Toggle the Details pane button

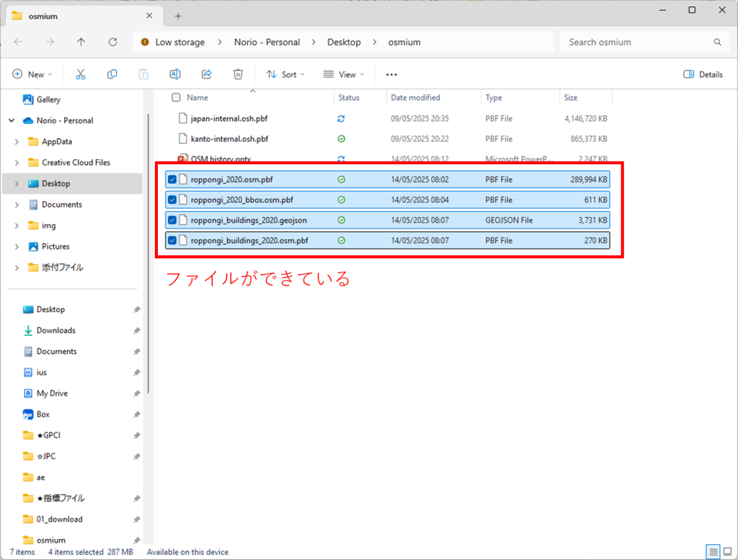pyautogui.click(x=703, y=74)
